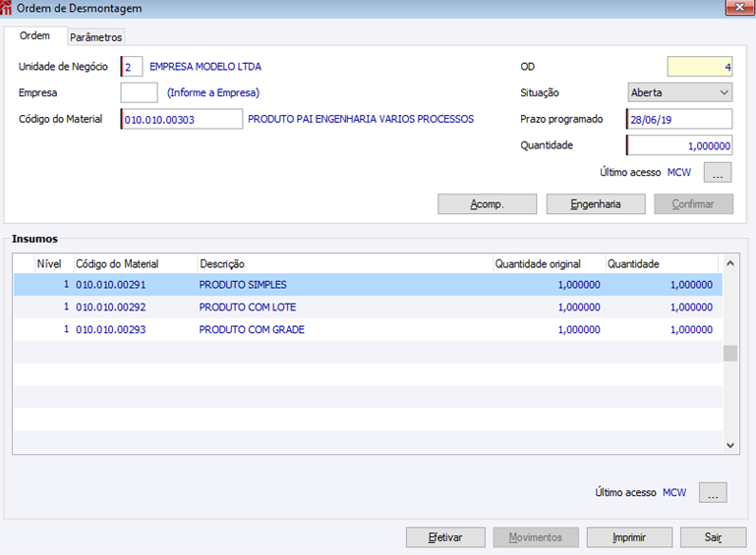
Task: Click the OD number field
Action: (x=700, y=67)
